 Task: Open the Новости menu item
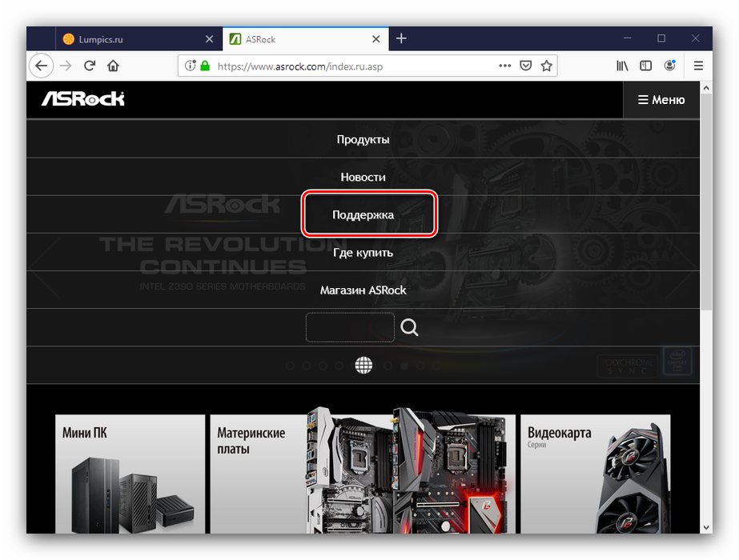[363, 177]
